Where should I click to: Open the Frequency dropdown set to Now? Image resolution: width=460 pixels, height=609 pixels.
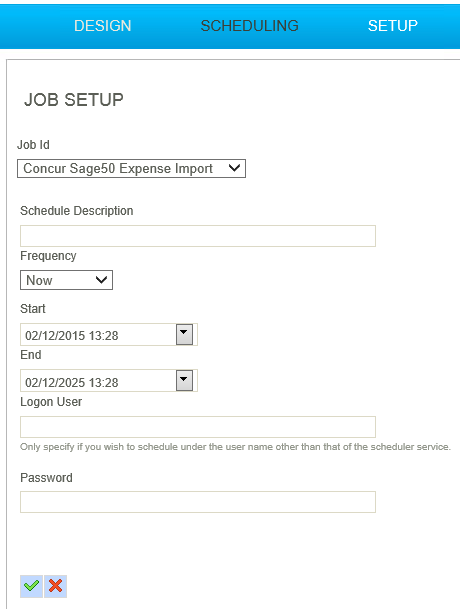pos(66,280)
